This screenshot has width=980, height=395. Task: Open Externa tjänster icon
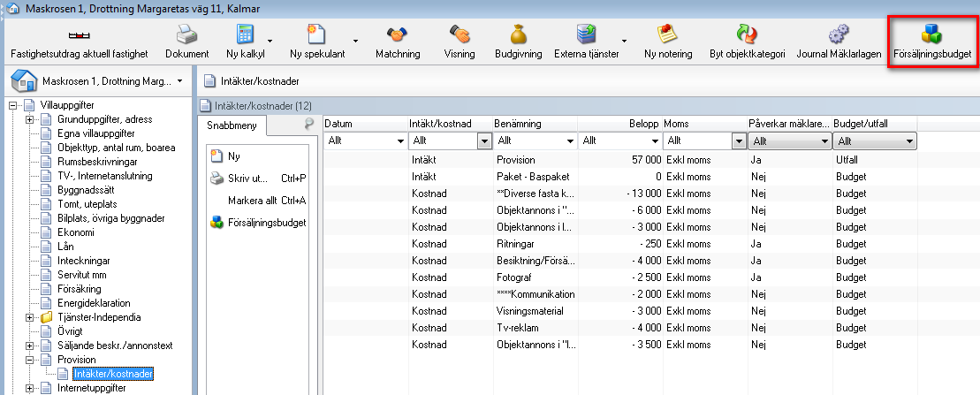point(586,34)
